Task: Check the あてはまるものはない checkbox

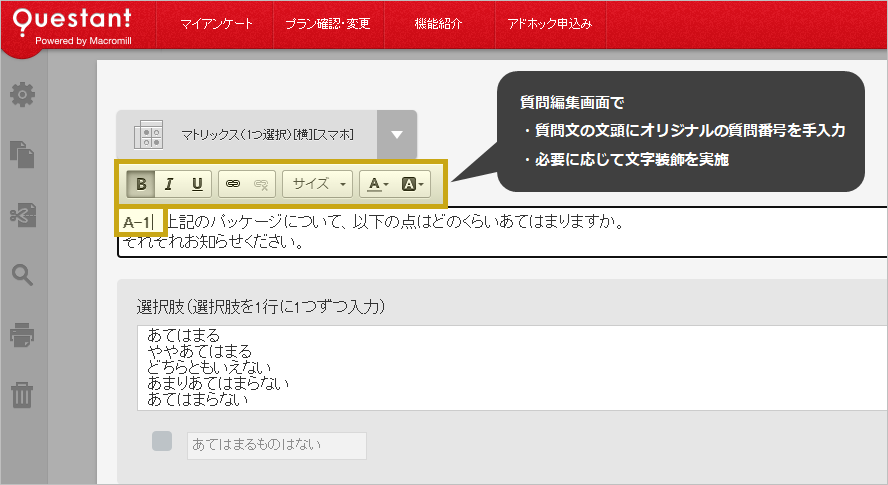Action: [162, 442]
